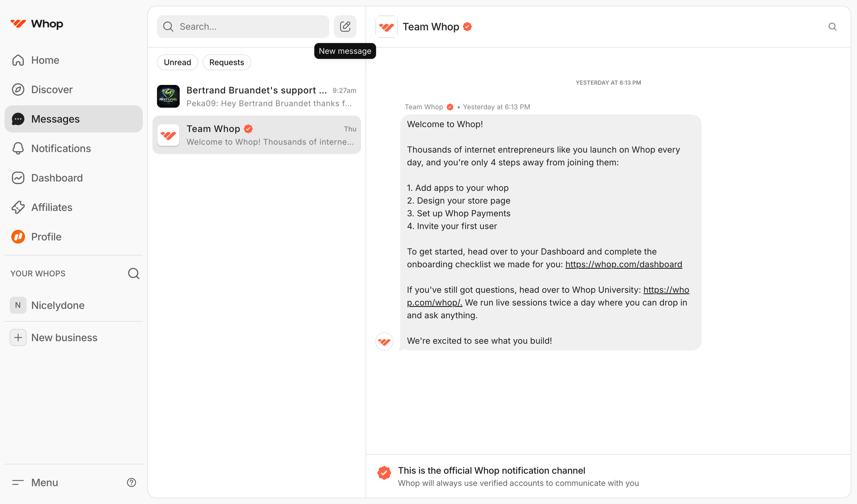857x504 pixels.
Task: Click '4. Invite your first user' text
Action: click(452, 226)
